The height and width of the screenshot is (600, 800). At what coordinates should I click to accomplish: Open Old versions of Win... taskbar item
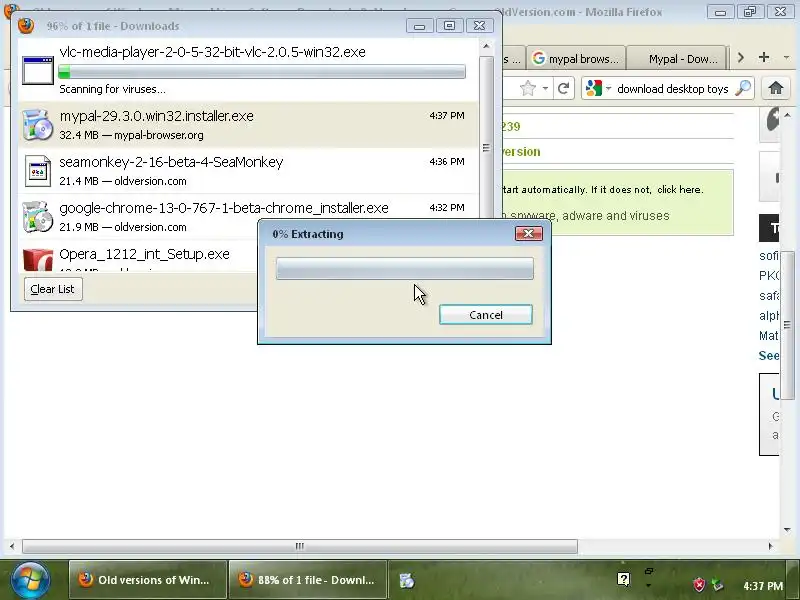point(148,580)
